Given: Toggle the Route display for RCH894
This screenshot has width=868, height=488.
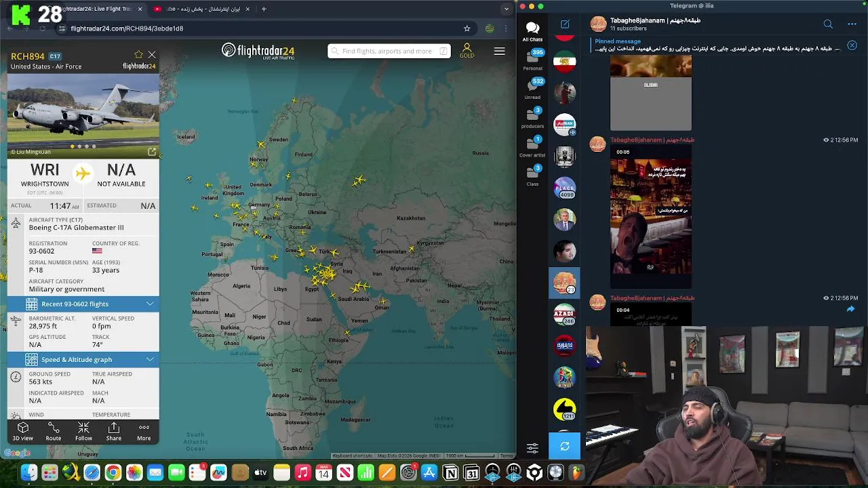Looking at the screenshot, I should tap(54, 431).
